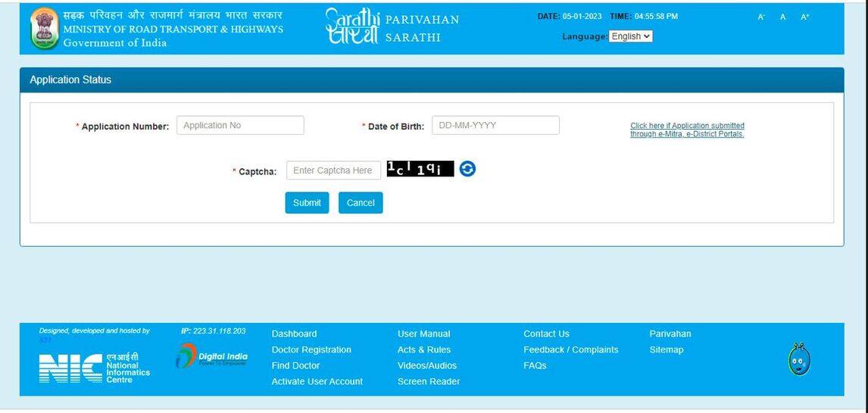This screenshot has height=413, width=868.
Task: Open Videos/Audios link
Action: 426,366
